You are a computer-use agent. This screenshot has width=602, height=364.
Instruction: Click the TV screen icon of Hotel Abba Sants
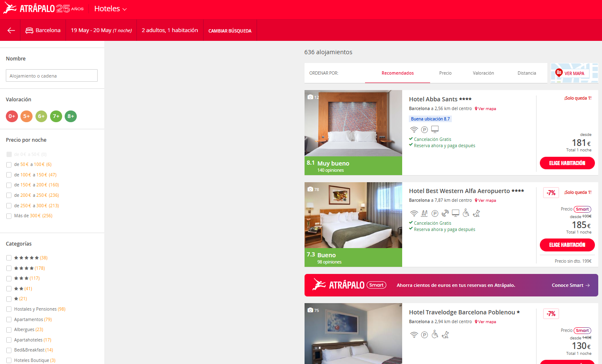pyautogui.click(x=435, y=129)
